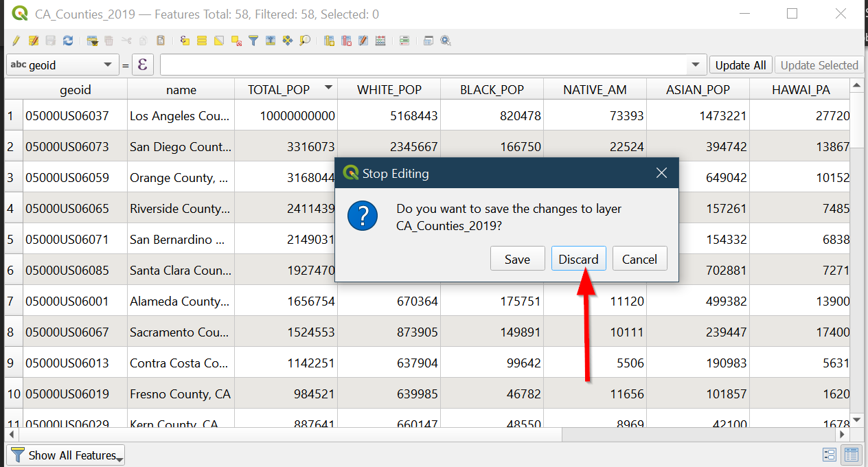Click New field icon in toolbar
This screenshot has height=467, width=868.
tap(329, 41)
